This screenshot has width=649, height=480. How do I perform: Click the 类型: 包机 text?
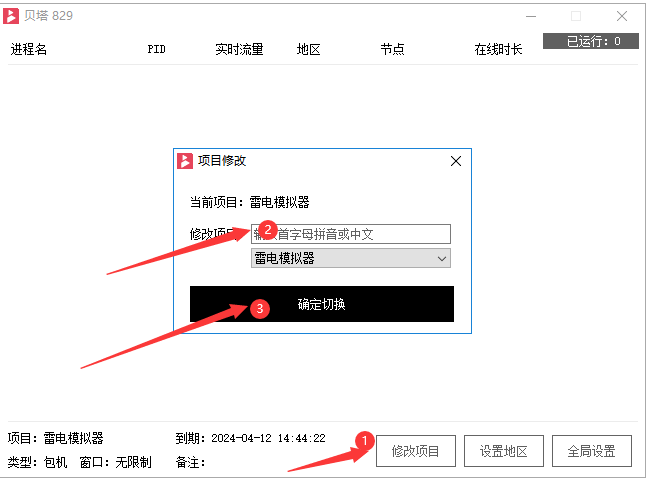pyautogui.click(x=37, y=462)
